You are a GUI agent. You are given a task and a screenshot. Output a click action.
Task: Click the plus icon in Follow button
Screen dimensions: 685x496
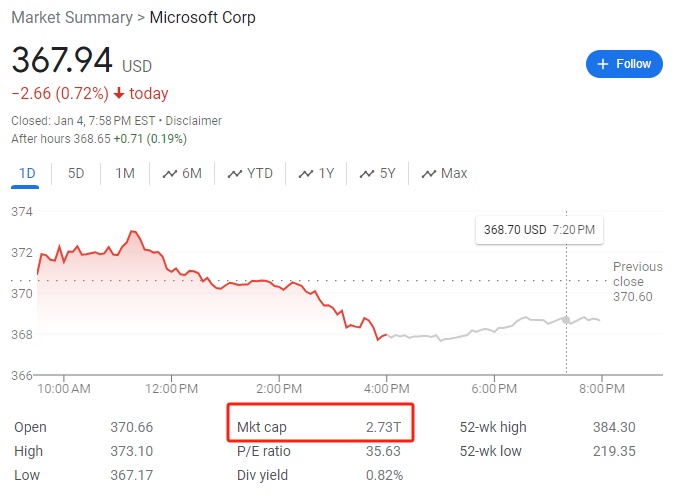tap(603, 64)
